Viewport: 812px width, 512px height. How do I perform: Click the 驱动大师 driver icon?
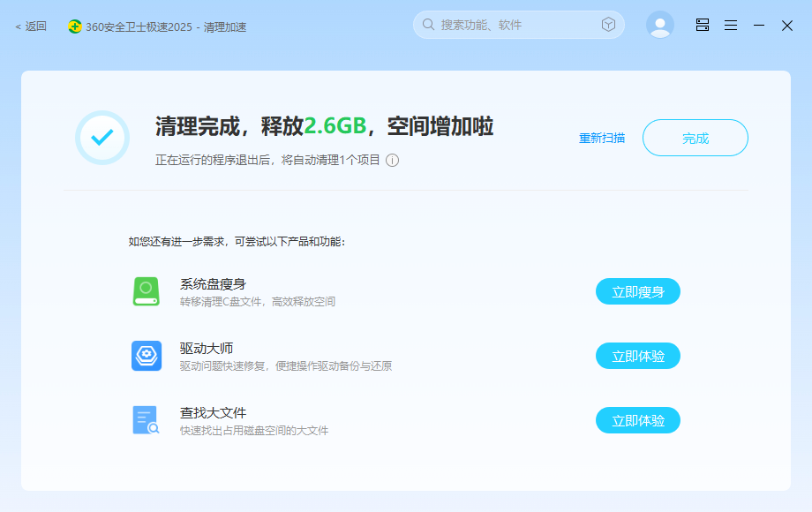point(147,356)
